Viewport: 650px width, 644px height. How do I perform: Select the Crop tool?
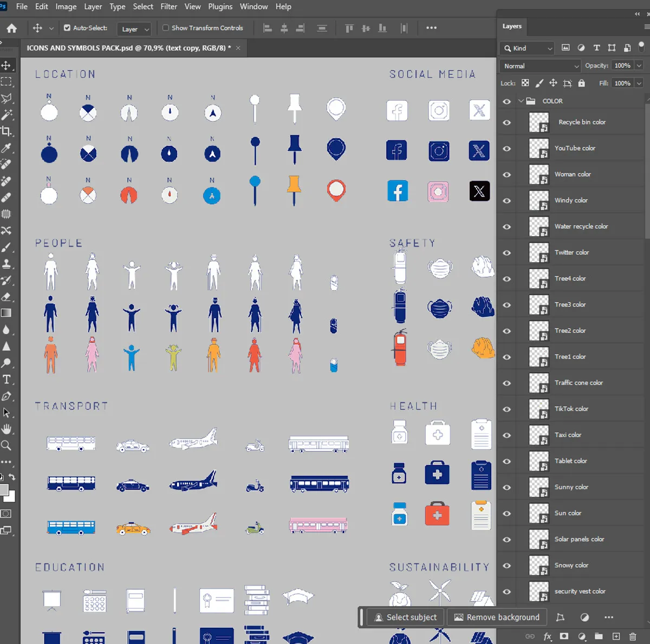coord(8,131)
